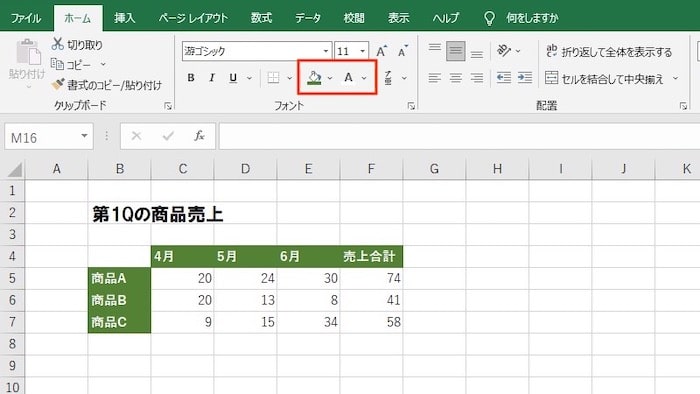Select the title cell 第1Qの商品売上
The image size is (700, 394).
(x=158, y=214)
